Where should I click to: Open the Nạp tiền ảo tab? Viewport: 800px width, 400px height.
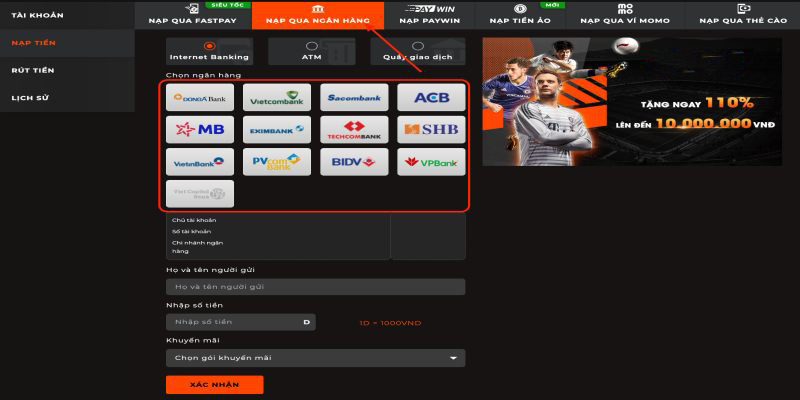520,15
